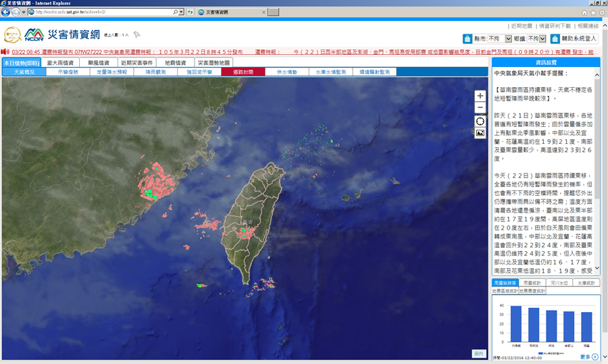
Task: Open browser Favorites star icon
Action: (593, 13)
